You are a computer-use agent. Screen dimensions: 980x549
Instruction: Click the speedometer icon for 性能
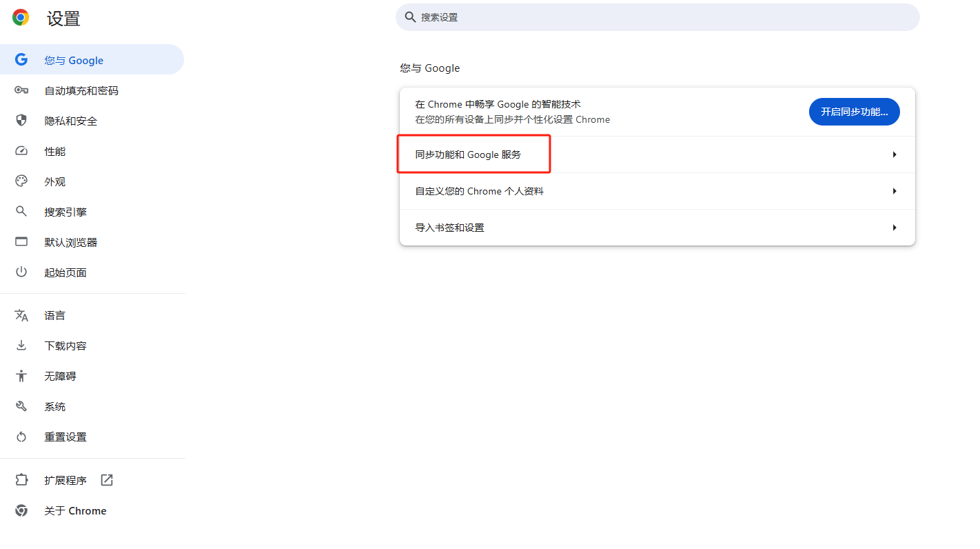21,151
